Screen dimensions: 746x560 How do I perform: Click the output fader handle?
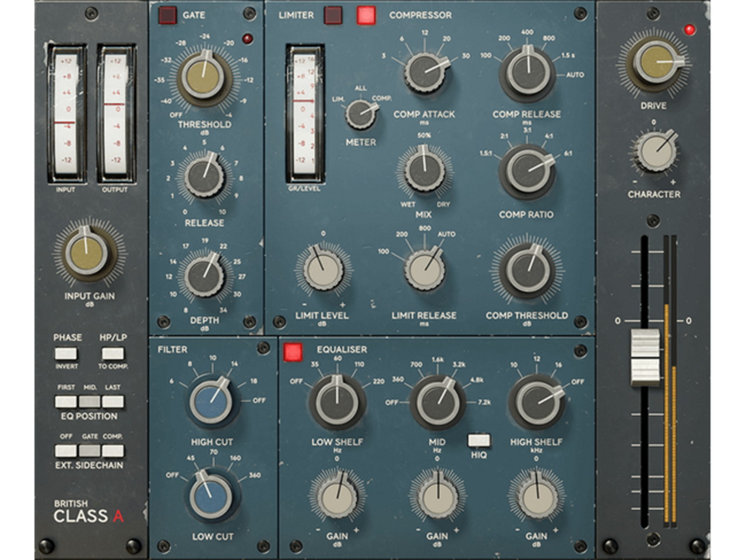click(645, 357)
